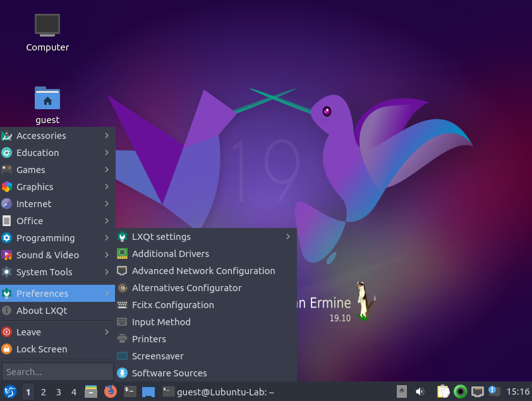Launch Firefox from the panel
This screenshot has width=532, height=401.
pos(111,392)
